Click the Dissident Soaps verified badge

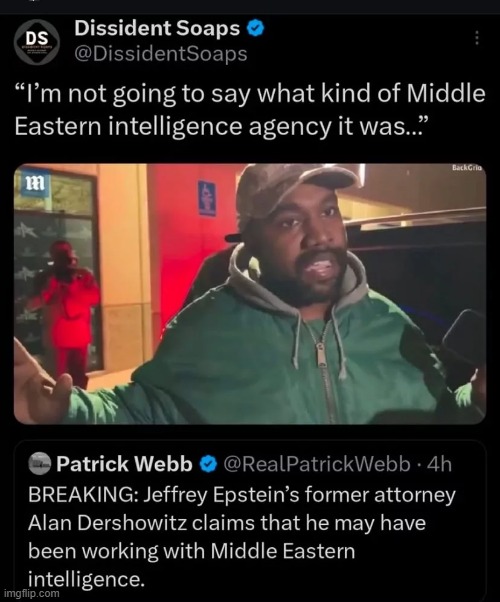tap(255, 28)
